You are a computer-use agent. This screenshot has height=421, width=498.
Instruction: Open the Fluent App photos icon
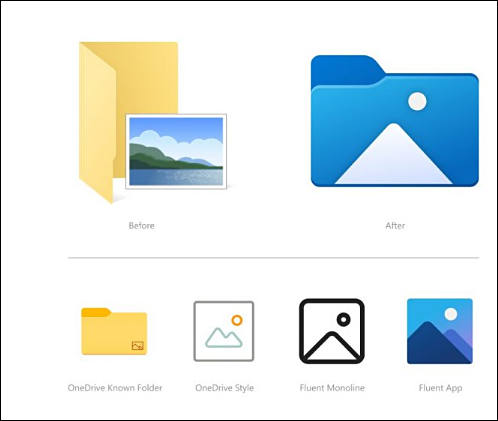(440, 331)
